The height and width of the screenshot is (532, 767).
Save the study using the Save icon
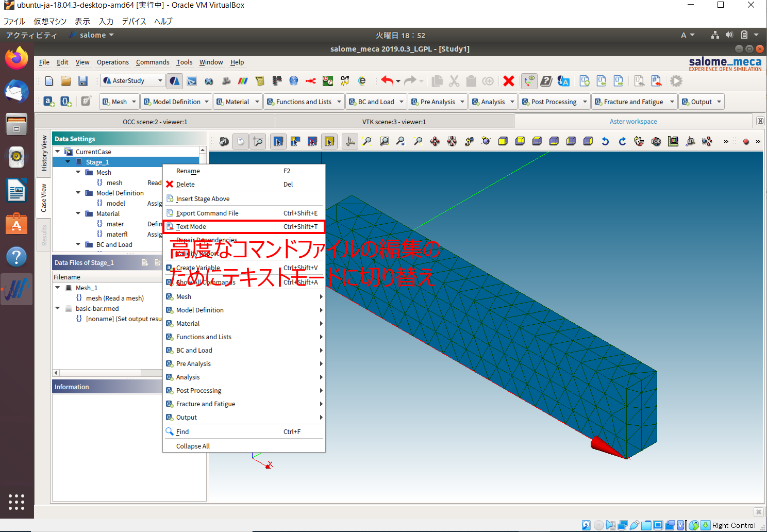[x=83, y=81]
